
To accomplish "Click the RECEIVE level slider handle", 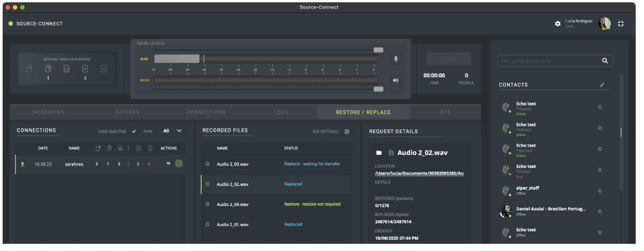I will pos(378,89).
